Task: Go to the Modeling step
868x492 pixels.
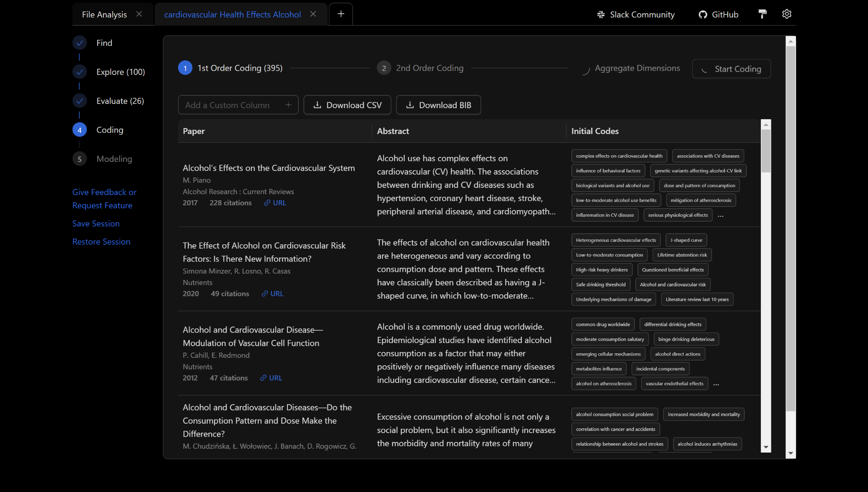Action: pyautogui.click(x=114, y=159)
